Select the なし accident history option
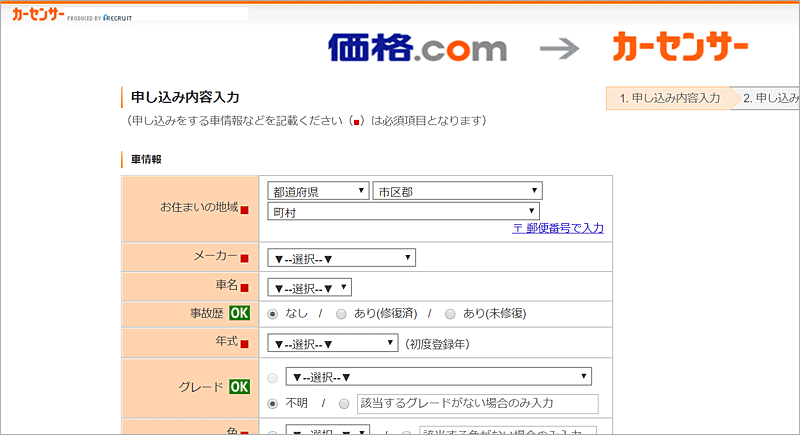The height and width of the screenshot is (435, 800). point(275,314)
